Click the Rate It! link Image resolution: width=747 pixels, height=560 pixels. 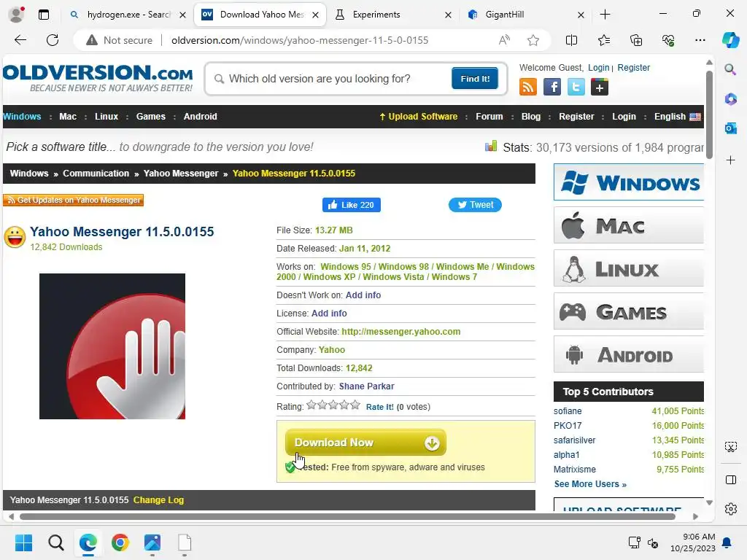coord(379,407)
